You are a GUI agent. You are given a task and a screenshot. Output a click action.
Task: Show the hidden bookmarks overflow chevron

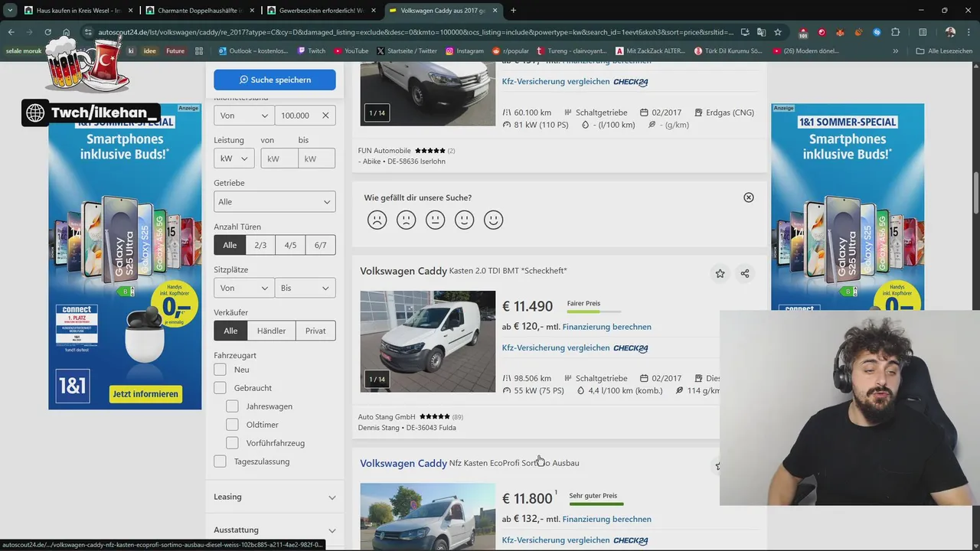895,51
